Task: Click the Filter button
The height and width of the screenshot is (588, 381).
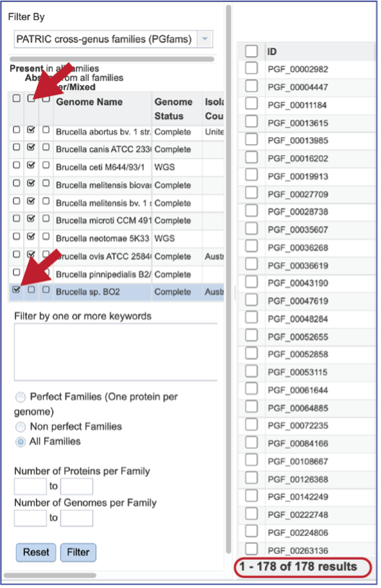Action: (78, 553)
